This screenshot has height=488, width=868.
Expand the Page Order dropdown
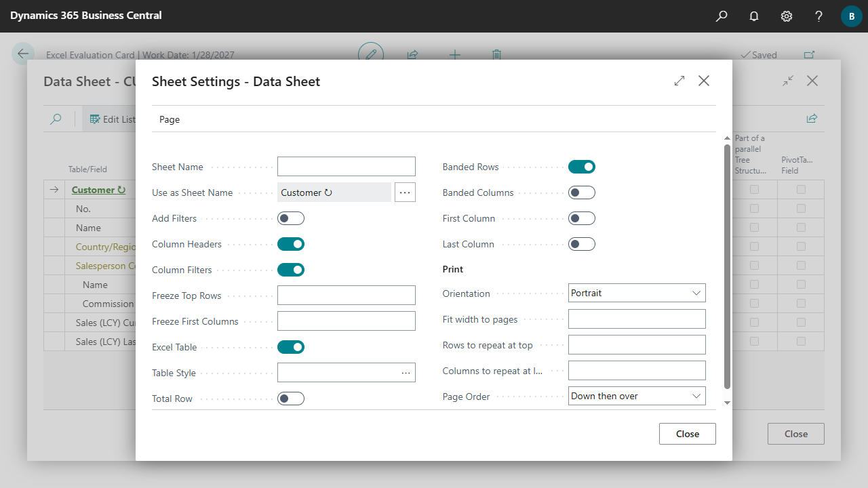(637, 396)
